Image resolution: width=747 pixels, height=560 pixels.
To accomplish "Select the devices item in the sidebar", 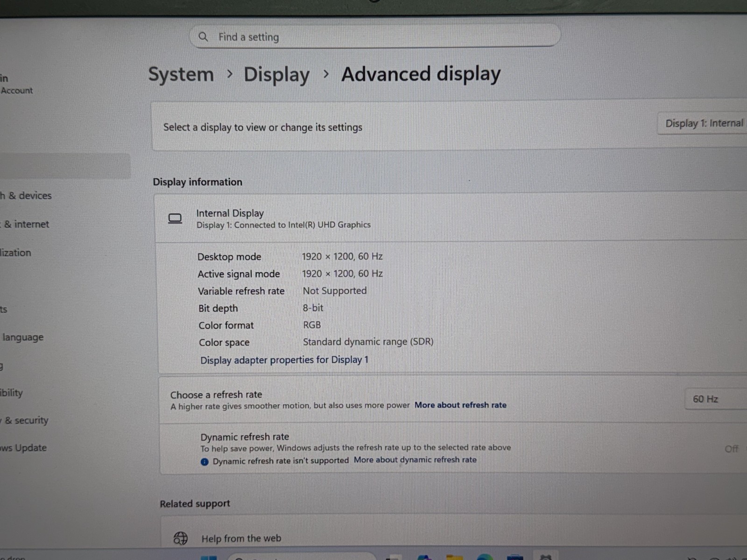I will pos(26,196).
